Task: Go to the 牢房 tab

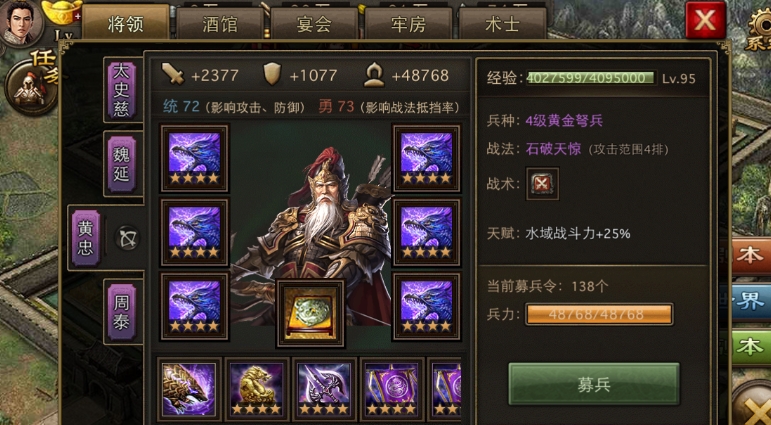Action: [408, 24]
